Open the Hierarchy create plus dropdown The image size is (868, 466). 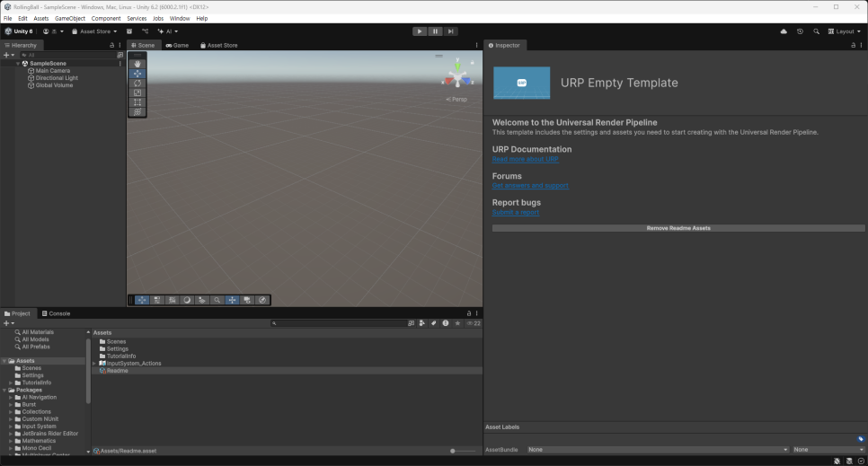coord(8,55)
